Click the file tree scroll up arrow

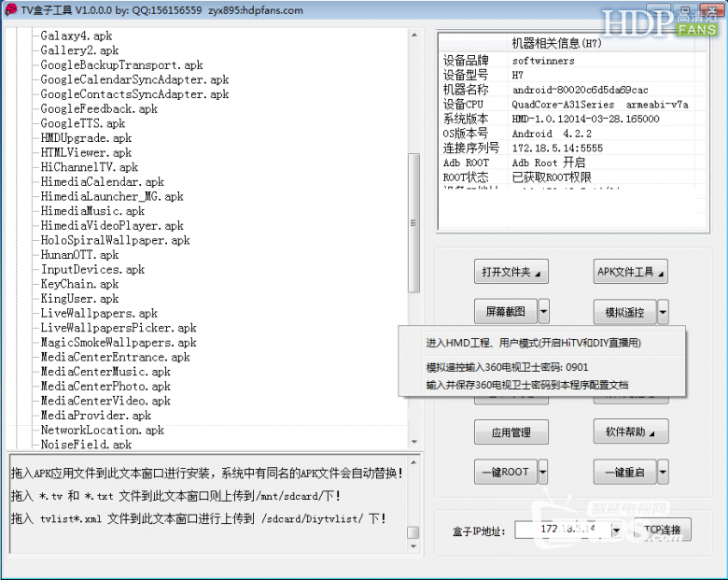[x=414, y=35]
